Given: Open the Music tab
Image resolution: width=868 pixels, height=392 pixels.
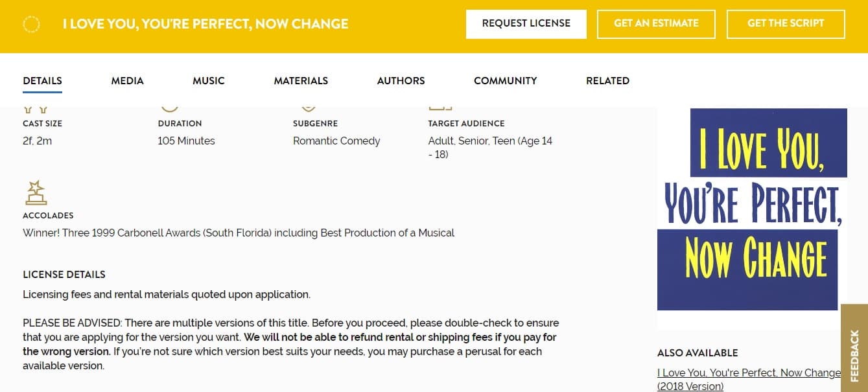Looking at the screenshot, I should click(x=209, y=81).
